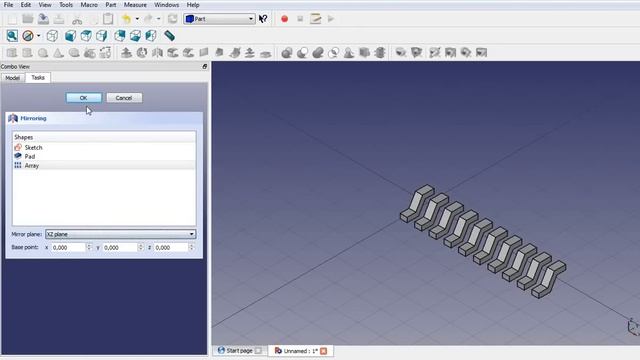Click the Cylinder primitive icon

(27, 53)
